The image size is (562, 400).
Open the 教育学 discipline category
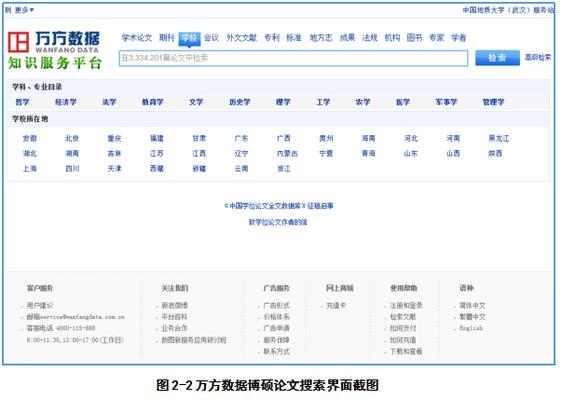pos(153,102)
